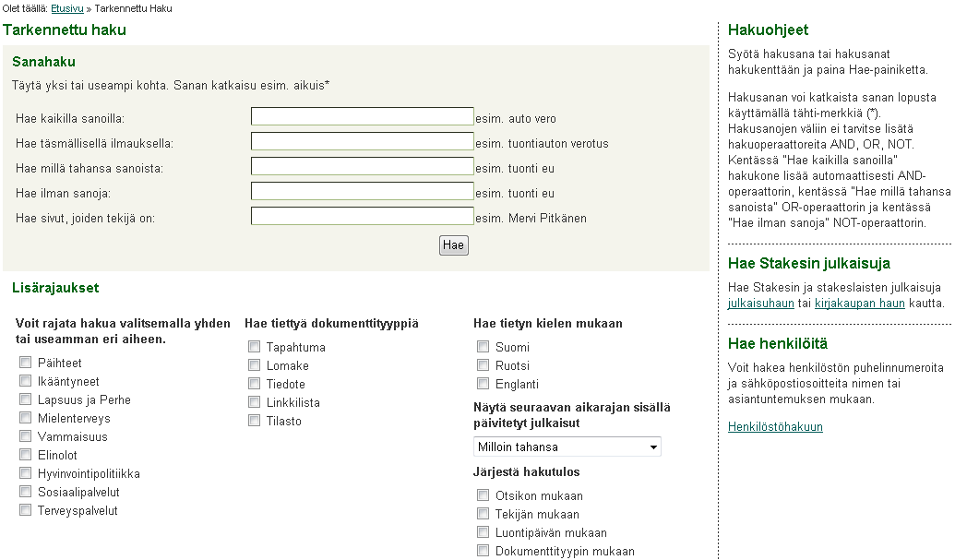Click the Hae täsmällisellä ilmauksella input
Viewport: 955px width, 560px height.
(363, 141)
